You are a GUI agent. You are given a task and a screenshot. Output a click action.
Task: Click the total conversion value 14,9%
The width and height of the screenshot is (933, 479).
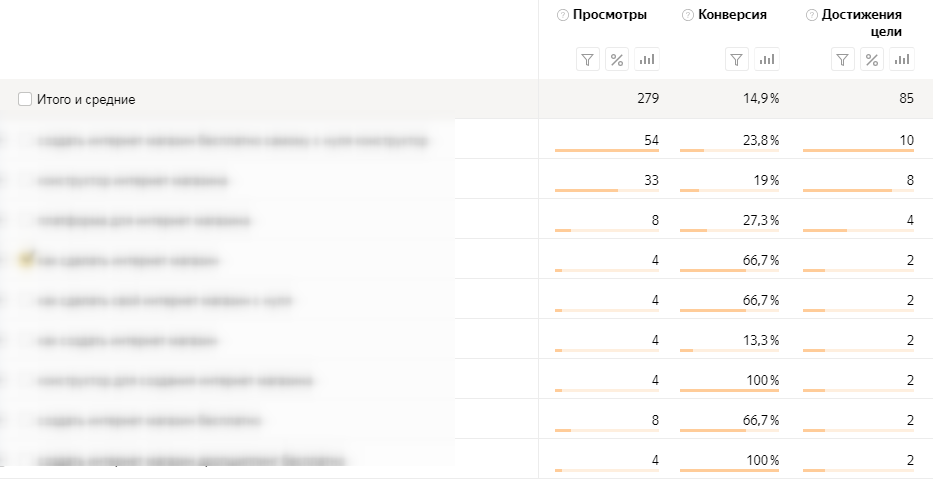[760, 98]
